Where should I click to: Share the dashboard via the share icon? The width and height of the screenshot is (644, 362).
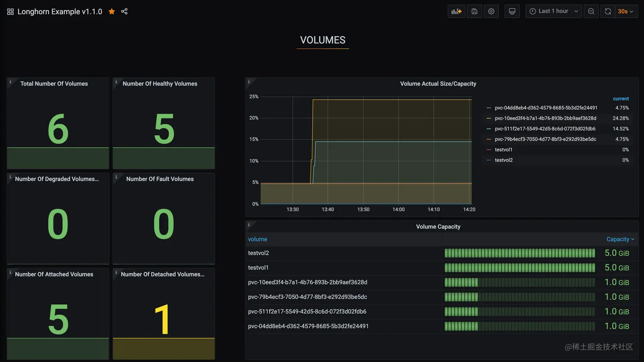124,11
